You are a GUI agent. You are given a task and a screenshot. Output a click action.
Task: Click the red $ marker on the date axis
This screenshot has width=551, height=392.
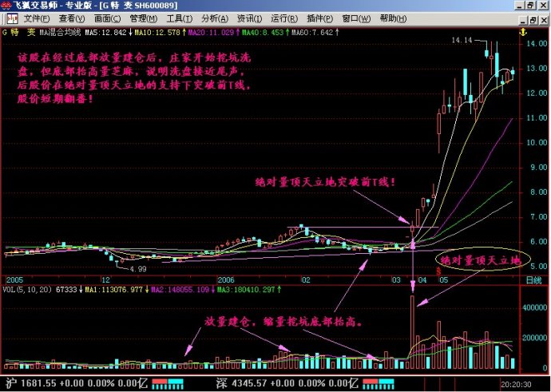[x=438, y=271]
